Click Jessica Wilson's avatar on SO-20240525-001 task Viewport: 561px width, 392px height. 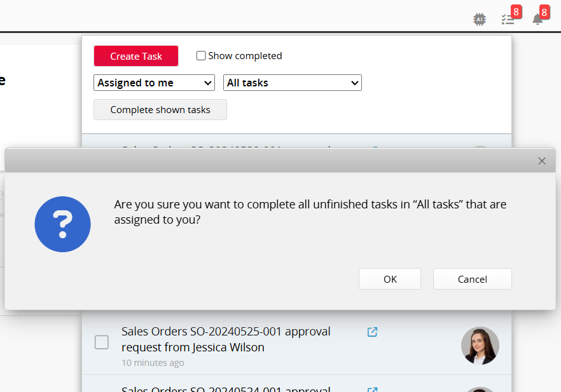pyautogui.click(x=480, y=346)
